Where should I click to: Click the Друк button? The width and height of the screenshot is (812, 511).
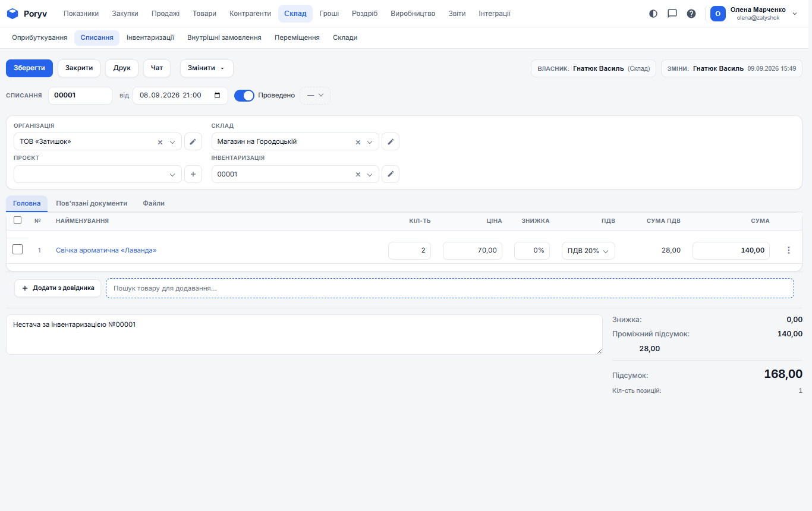pos(122,68)
